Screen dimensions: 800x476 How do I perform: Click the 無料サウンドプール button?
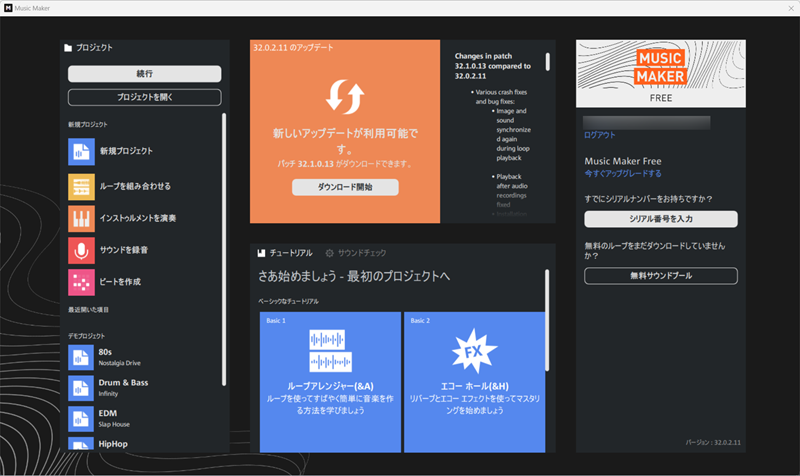pos(661,276)
